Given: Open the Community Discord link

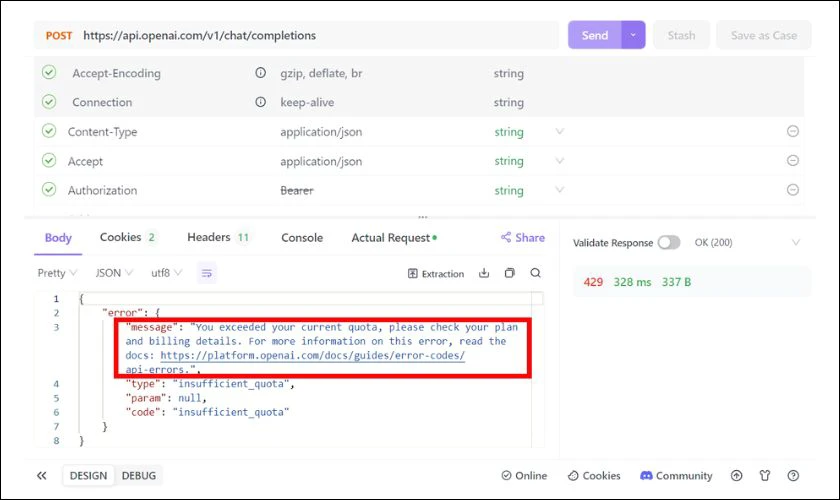Looking at the screenshot, I should [x=676, y=475].
